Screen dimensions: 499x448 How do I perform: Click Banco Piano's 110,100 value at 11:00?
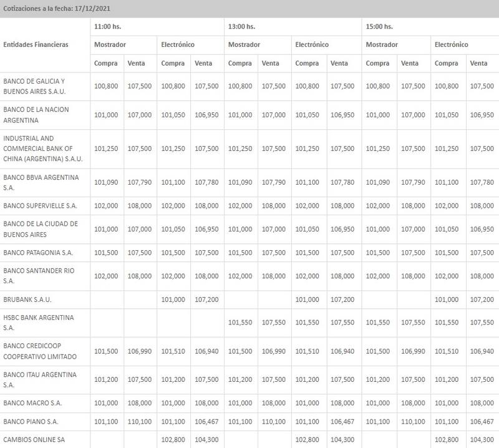pos(140,422)
